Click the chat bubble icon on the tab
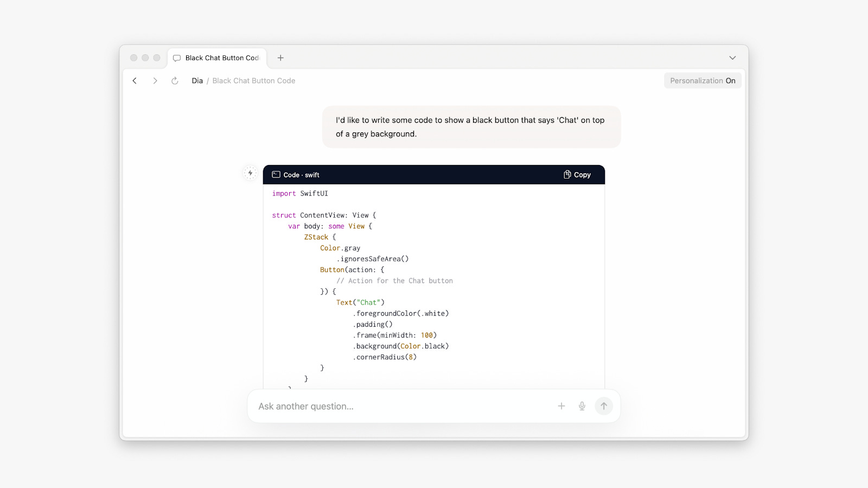This screenshot has width=868, height=488. (x=177, y=58)
